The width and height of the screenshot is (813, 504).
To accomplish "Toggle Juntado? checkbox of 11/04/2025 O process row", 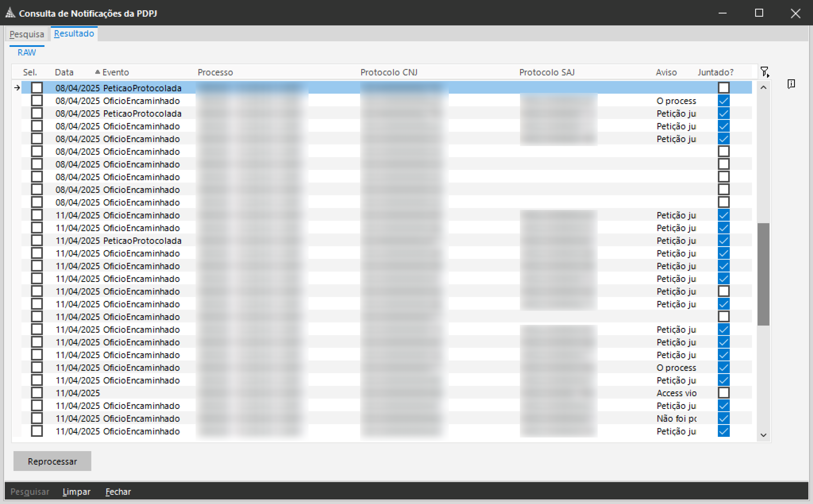I will tap(724, 367).
